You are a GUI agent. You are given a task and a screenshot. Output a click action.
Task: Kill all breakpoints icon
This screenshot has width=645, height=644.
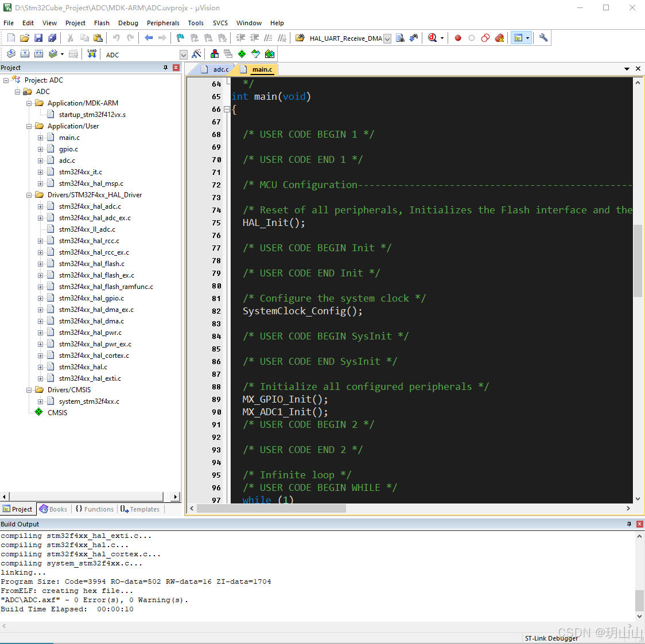click(x=499, y=38)
